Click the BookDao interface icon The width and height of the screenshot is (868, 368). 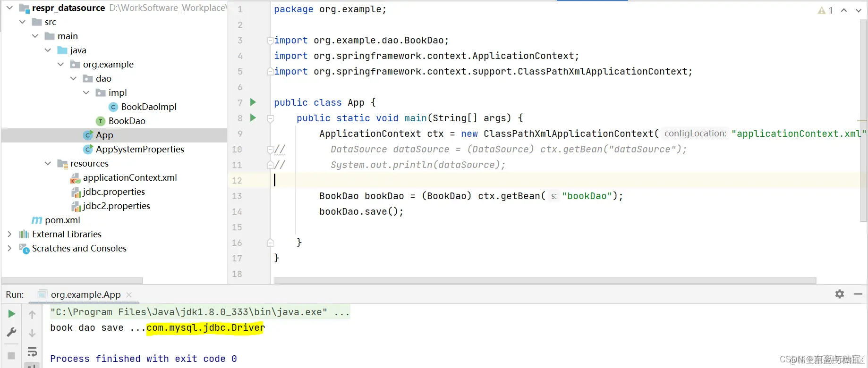[101, 121]
